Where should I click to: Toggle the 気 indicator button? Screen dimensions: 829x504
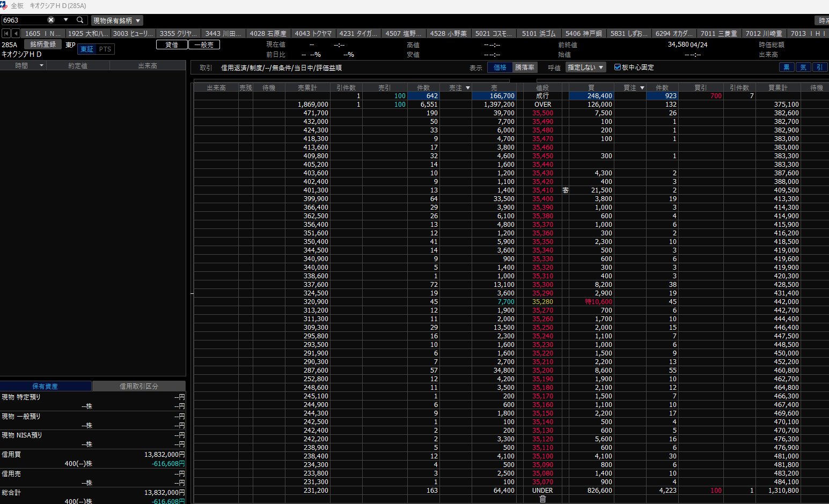pos(803,68)
